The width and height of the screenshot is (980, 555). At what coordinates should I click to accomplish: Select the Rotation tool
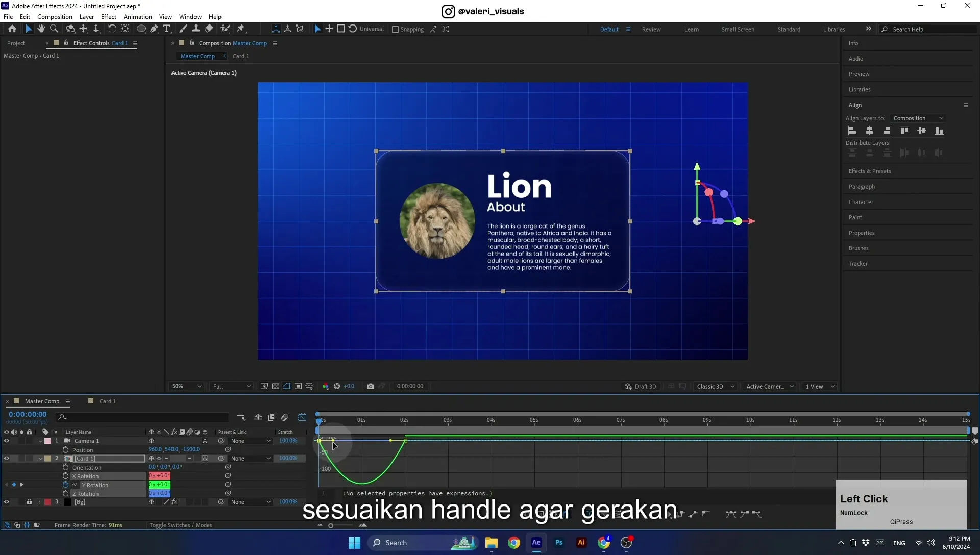point(112,29)
